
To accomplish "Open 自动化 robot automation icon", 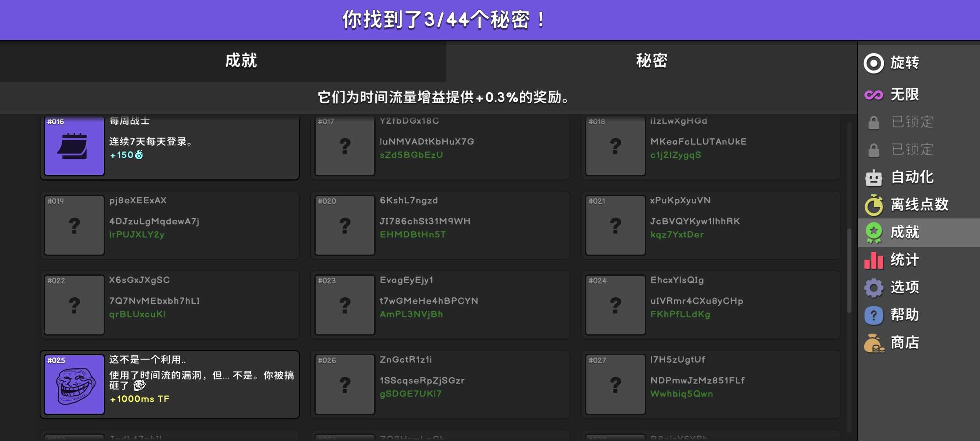I will [x=874, y=178].
